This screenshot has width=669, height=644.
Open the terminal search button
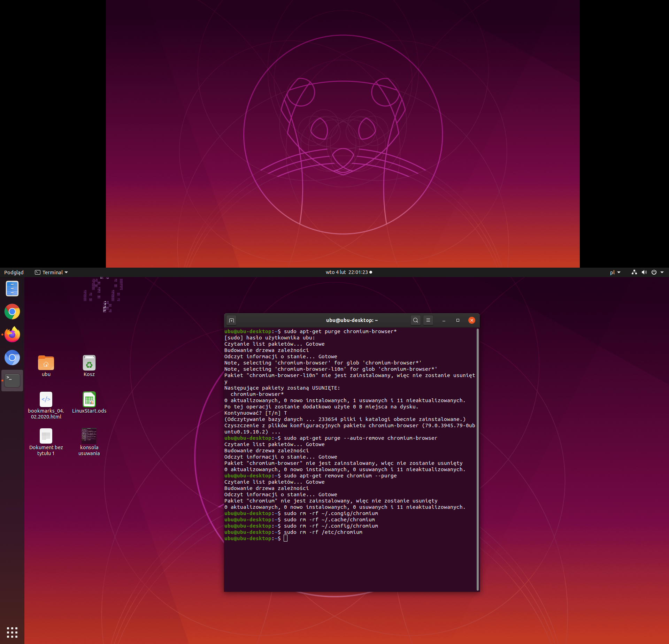tap(415, 320)
